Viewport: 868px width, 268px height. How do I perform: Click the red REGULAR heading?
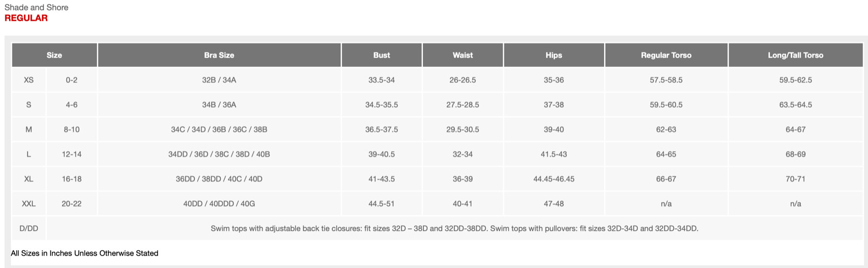(26, 18)
